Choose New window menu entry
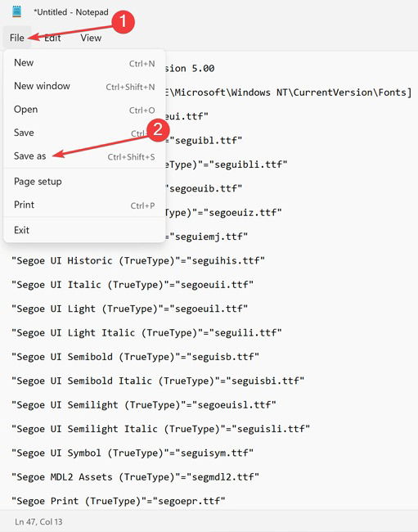The image size is (418, 532). coord(84,86)
